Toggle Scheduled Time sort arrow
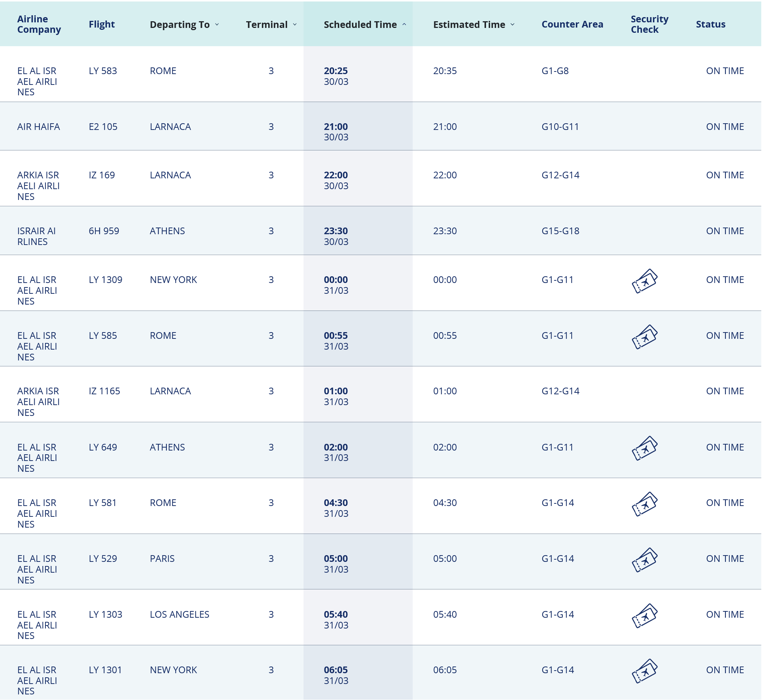This screenshot has height=700, width=762. tap(404, 25)
